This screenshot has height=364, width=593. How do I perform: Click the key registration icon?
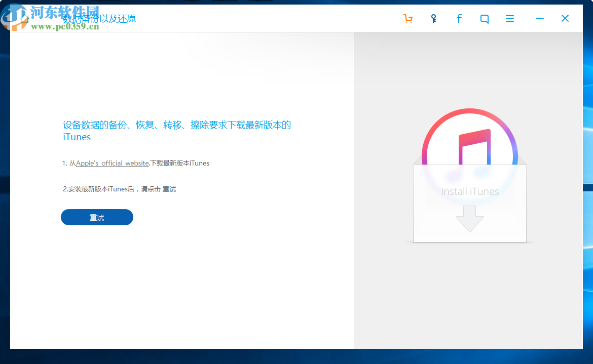433,18
